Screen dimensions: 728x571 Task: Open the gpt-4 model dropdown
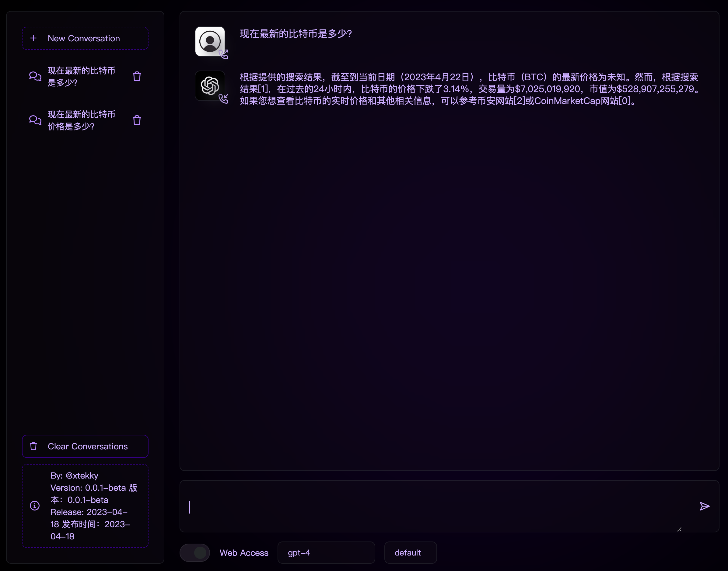tap(326, 553)
